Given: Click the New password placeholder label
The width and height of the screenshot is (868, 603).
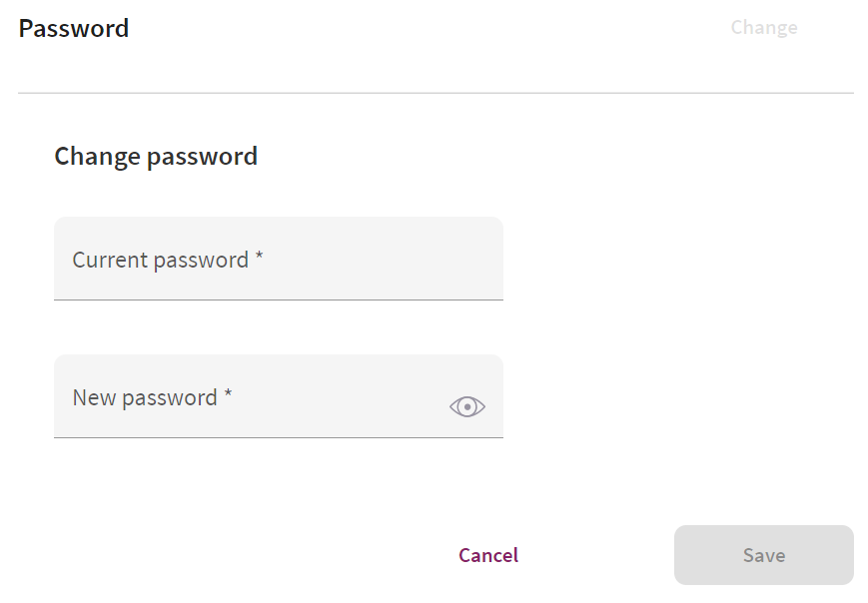Looking at the screenshot, I should point(145,397).
